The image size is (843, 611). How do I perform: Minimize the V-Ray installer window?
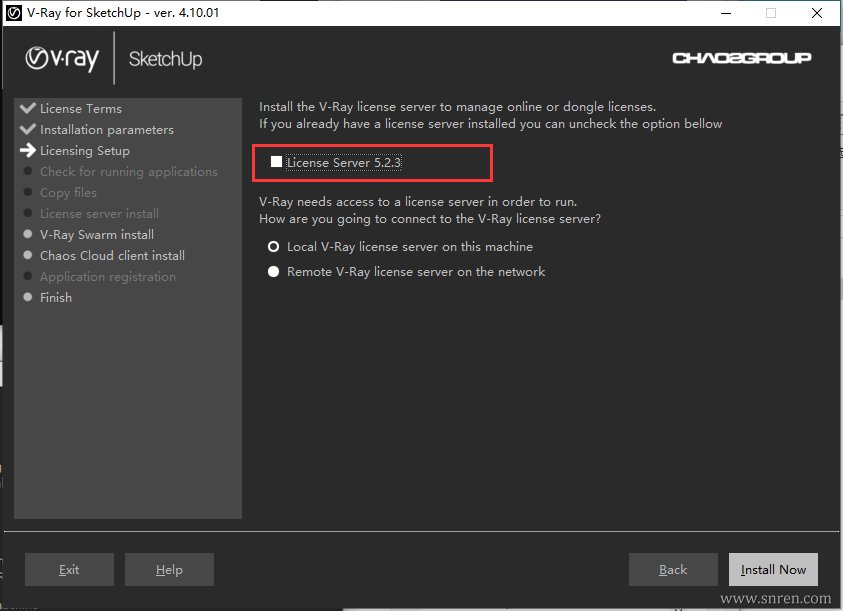click(x=726, y=13)
